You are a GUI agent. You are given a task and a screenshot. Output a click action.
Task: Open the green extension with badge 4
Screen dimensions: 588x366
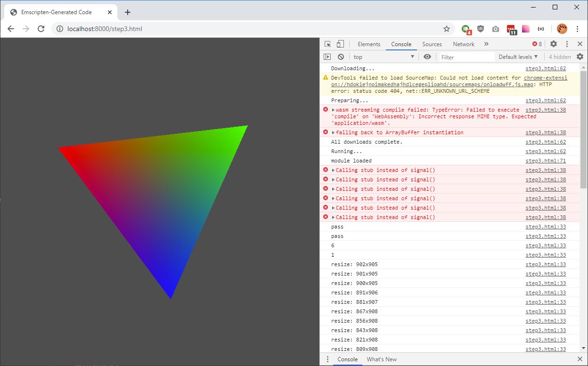tap(465, 29)
